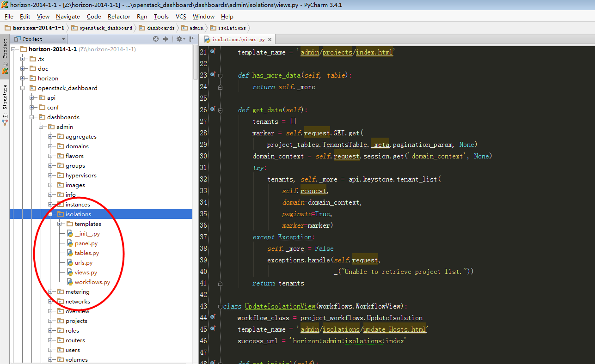Screen dimensions: 595x364
Task: Open the Refactor menu
Action: point(119,16)
